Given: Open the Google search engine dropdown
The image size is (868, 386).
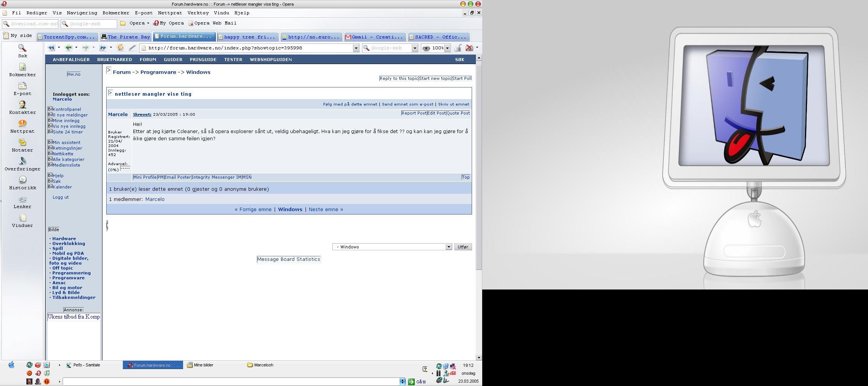Looking at the screenshot, I should pos(415,48).
